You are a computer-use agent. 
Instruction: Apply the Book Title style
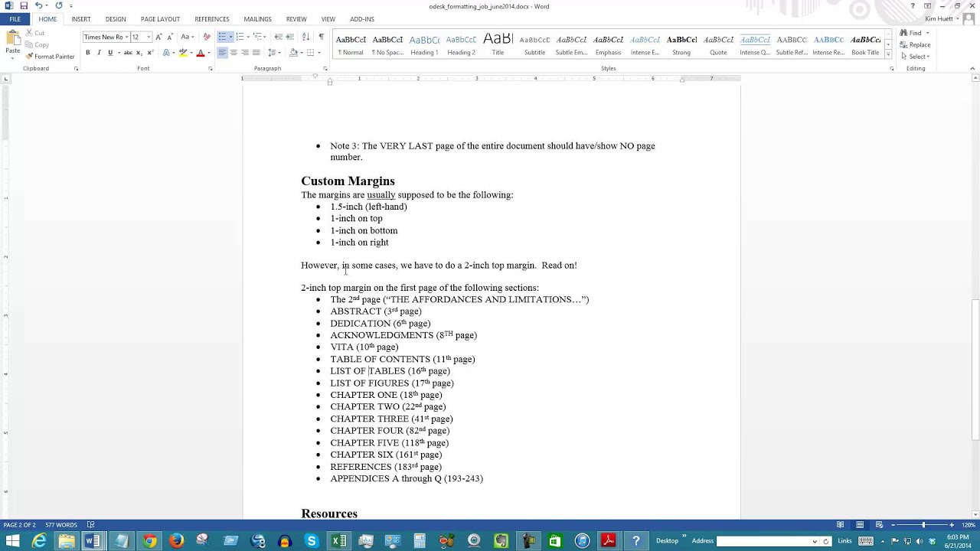[x=865, y=45]
